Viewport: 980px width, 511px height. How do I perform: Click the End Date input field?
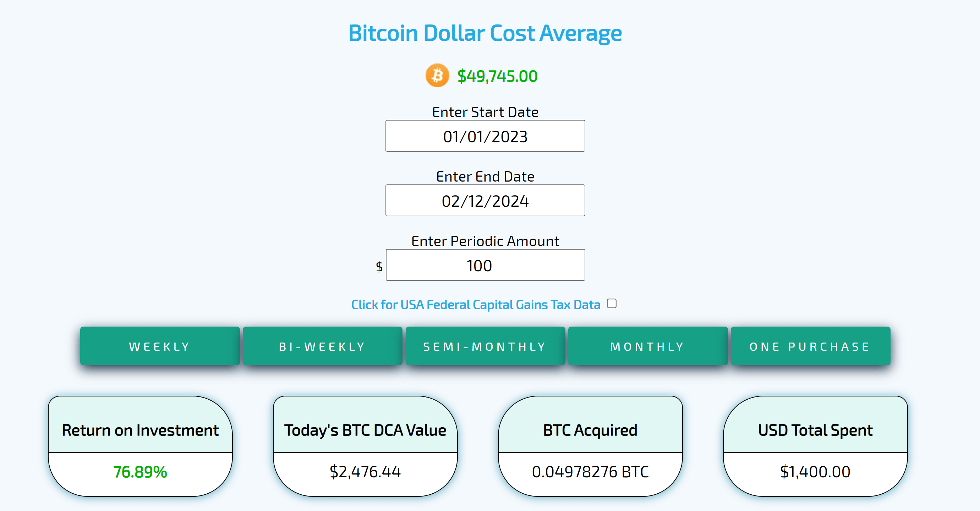[x=485, y=201]
